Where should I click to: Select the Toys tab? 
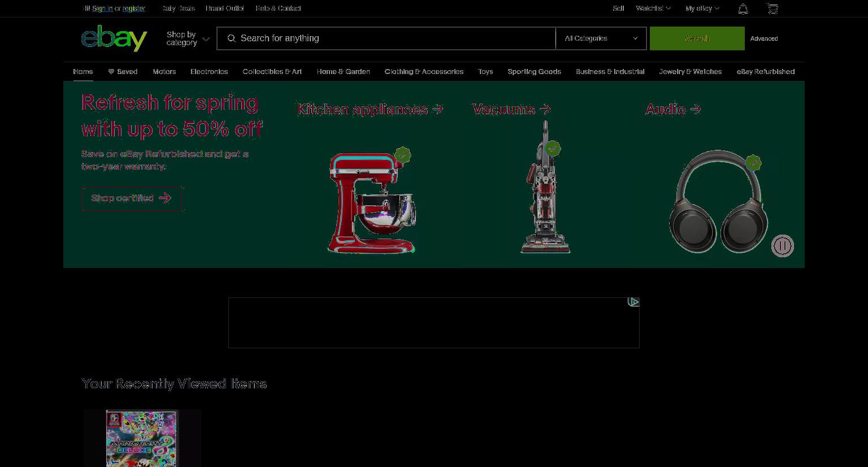pyautogui.click(x=485, y=72)
